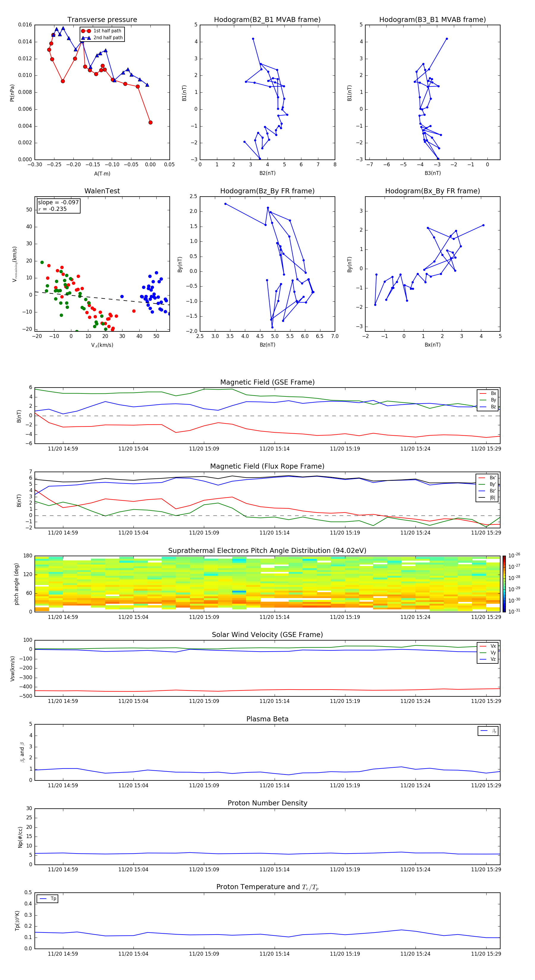Screen dimensions: 535x980
Task: Click '11/20 15:19' tick under Plasma Beta
Action: pos(345,785)
